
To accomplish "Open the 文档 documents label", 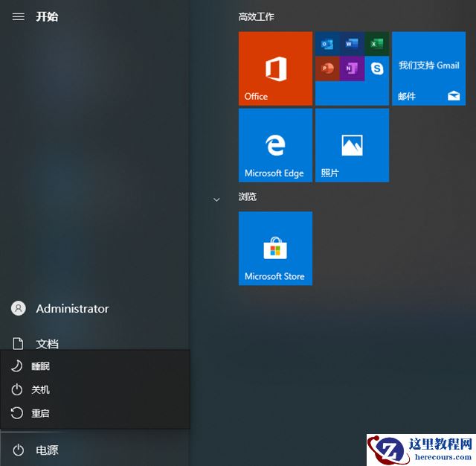I will 47,344.
